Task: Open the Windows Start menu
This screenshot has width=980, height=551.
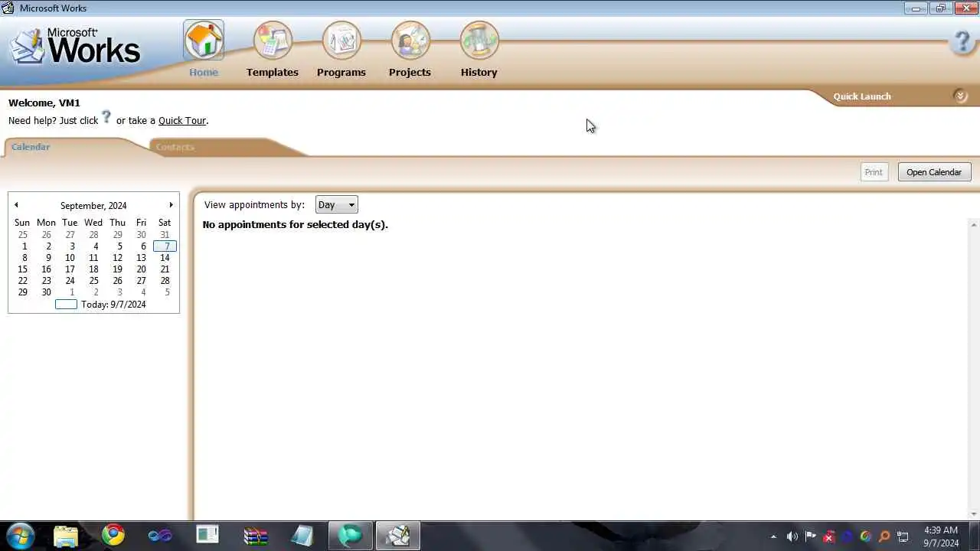Action: (x=20, y=535)
